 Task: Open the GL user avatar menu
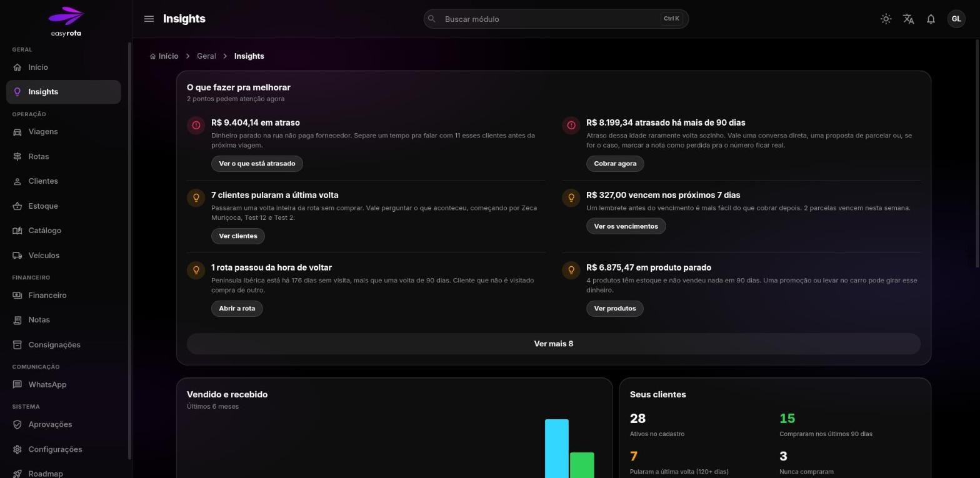tap(956, 19)
